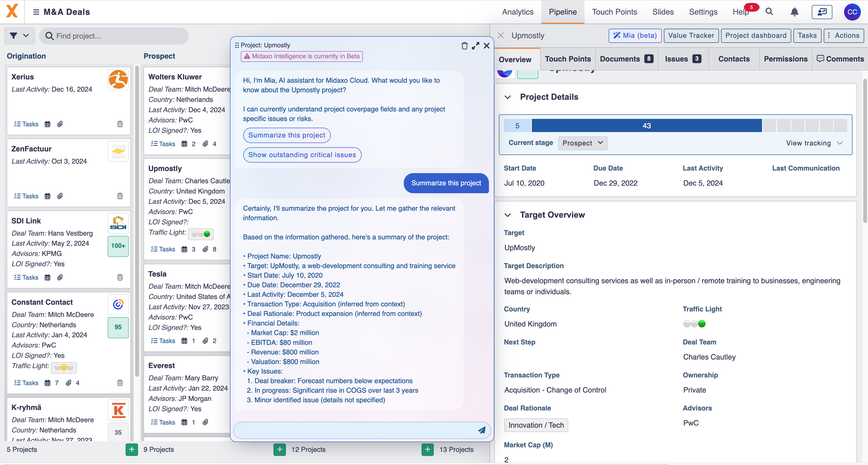Click in the Find project search field
This screenshot has height=465, width=868.
[x=114, y=36]
